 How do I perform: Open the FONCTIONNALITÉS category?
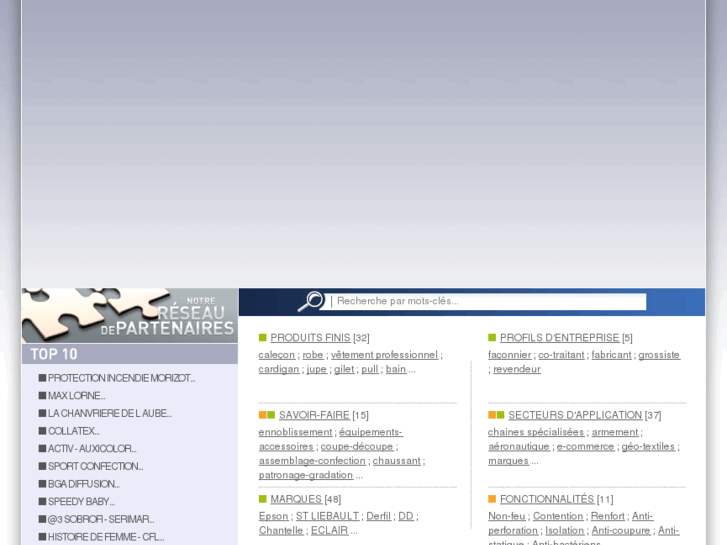[547, 499]
